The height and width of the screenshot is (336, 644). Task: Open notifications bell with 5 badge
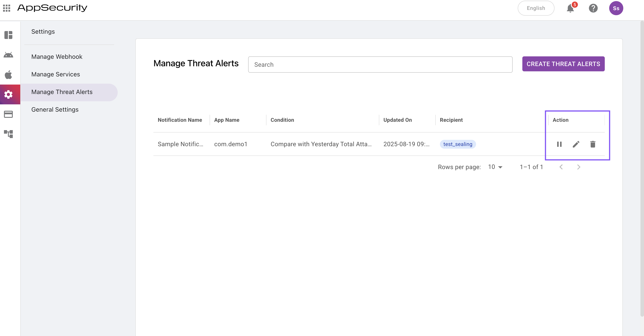coord(570,8)
